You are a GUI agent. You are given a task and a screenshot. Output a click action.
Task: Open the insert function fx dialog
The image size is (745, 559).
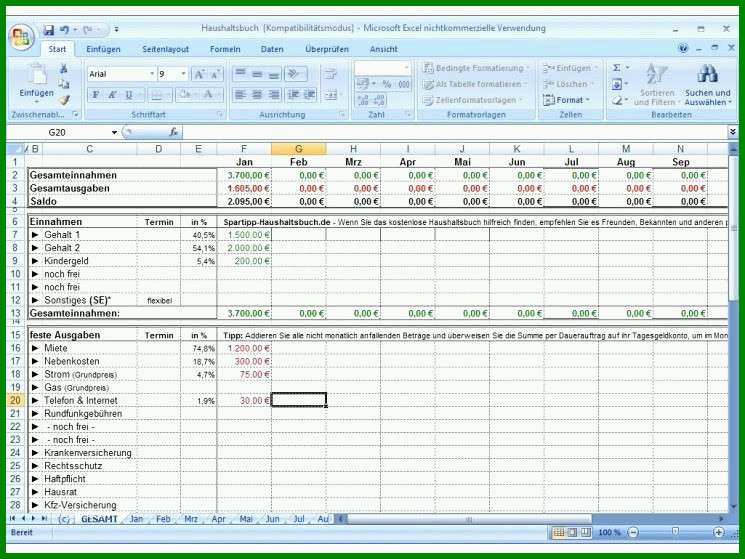click(173, 132)
